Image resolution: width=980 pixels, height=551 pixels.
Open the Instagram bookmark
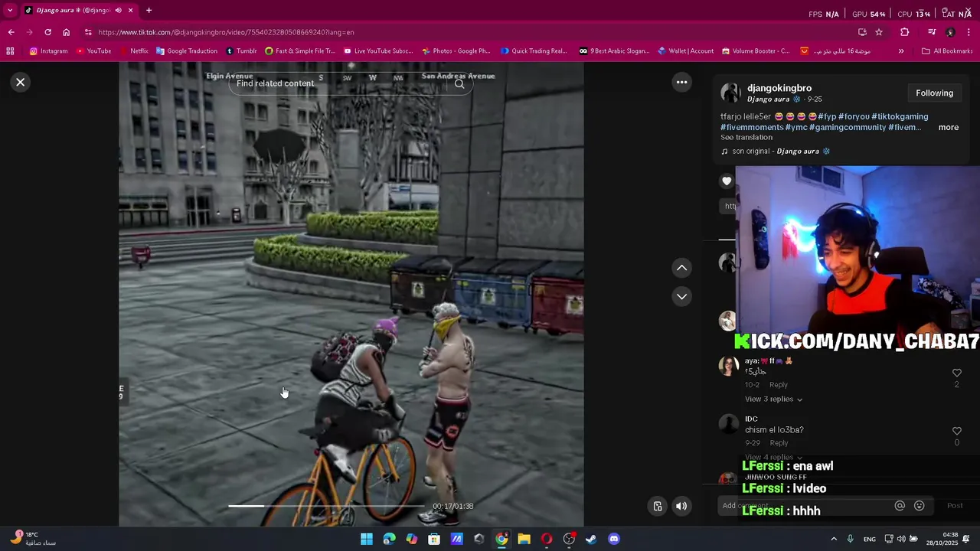(x=48, y=51)
